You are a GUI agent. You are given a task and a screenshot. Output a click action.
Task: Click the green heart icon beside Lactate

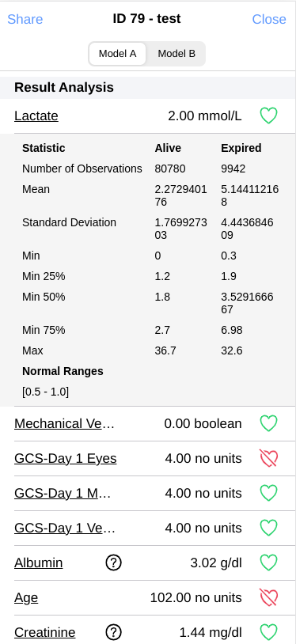pos(269,116)
